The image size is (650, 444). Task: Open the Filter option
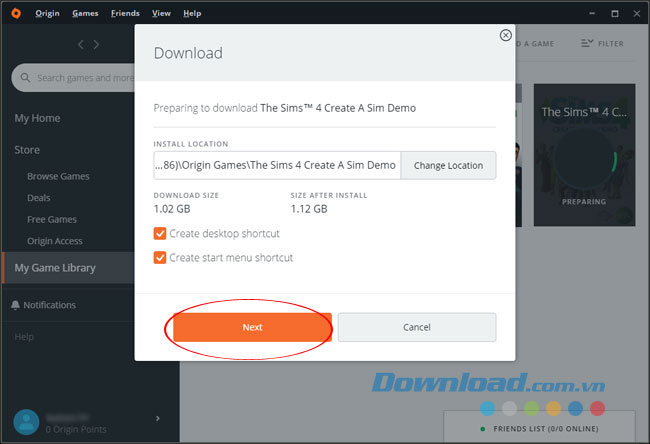tap(602, 44)
